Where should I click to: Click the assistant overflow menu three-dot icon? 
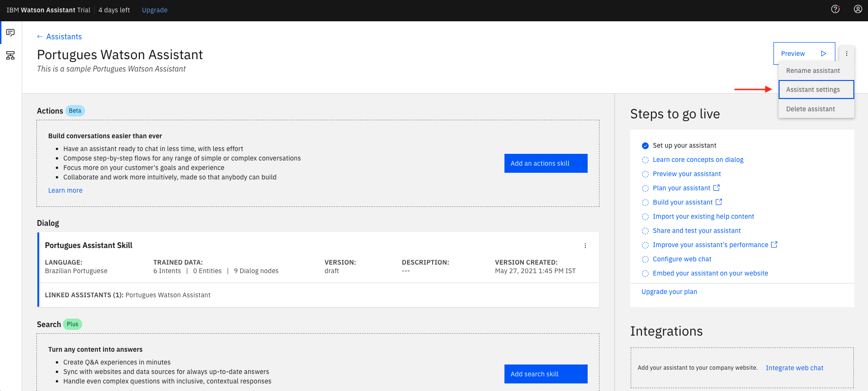click(x=847, y=53)
